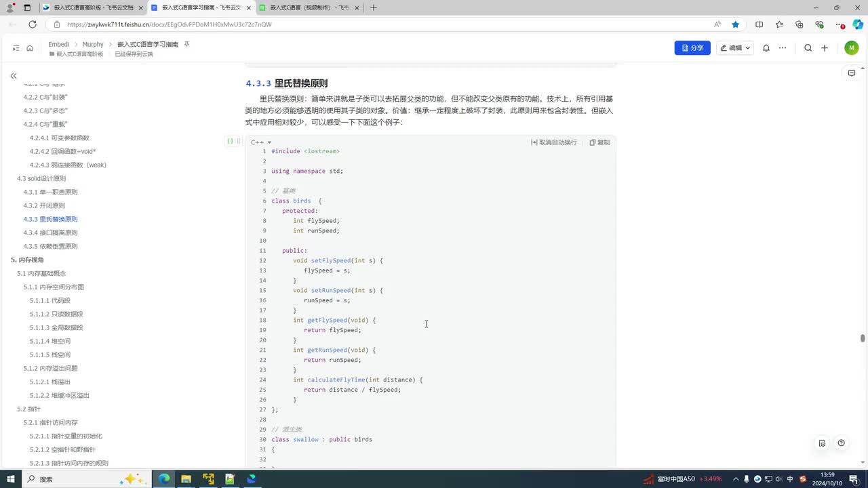Click the page vertical scrollbar thumb
868x488 pixels.
(x=863, y=338)
